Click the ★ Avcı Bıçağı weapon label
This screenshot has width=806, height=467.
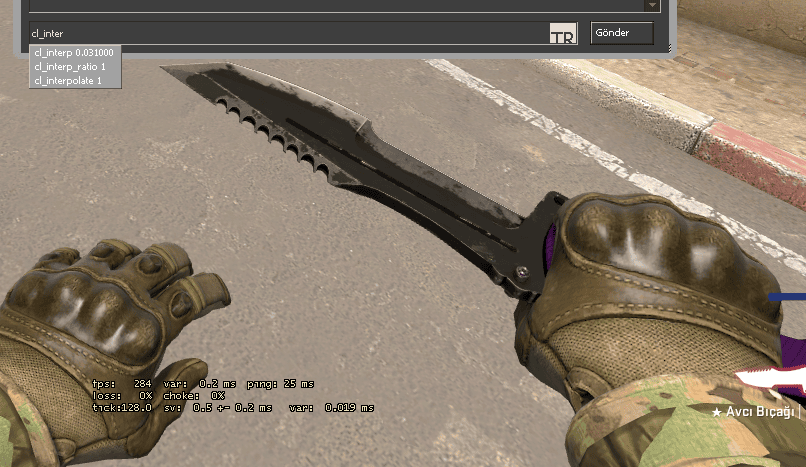point(757,412)
